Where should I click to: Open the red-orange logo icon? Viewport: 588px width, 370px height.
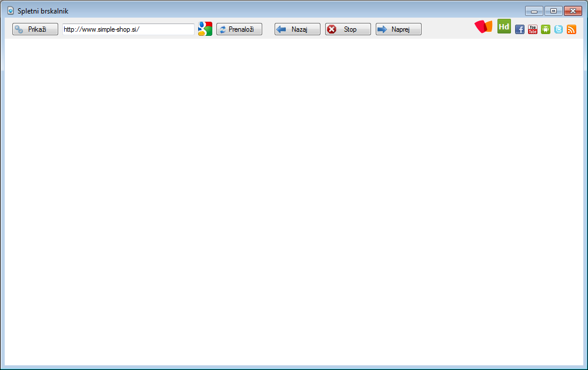click(483, 26)
